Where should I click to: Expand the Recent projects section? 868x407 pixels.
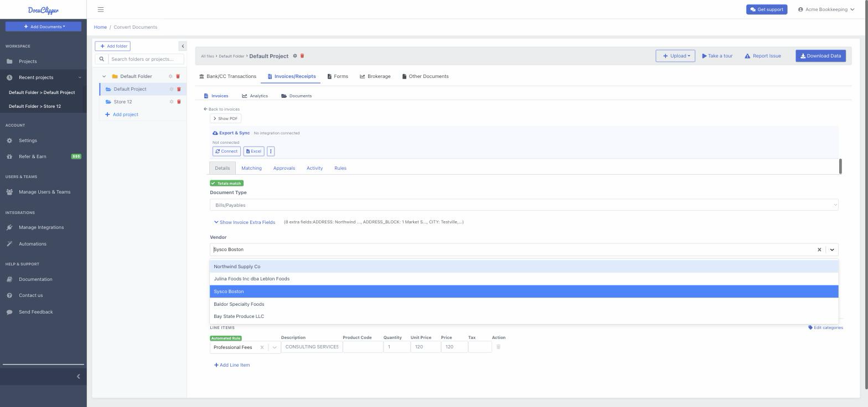(x=43, y=77)
